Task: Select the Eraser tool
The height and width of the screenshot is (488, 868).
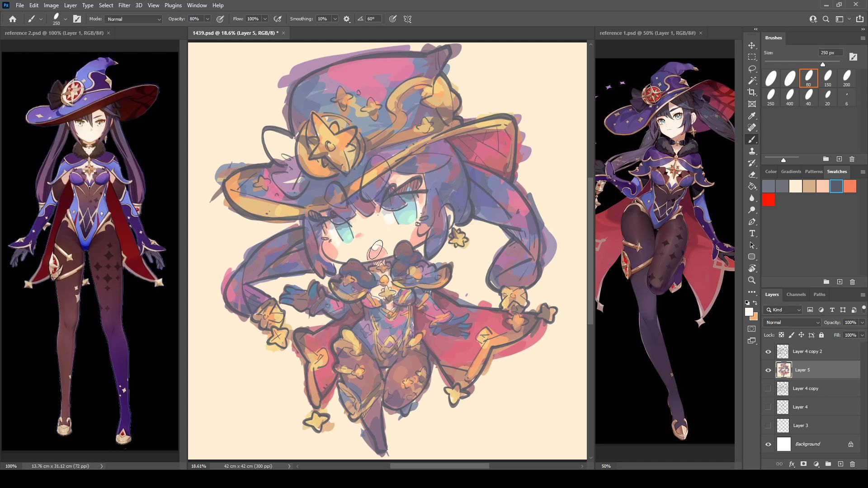Action: tap(752, 175)
